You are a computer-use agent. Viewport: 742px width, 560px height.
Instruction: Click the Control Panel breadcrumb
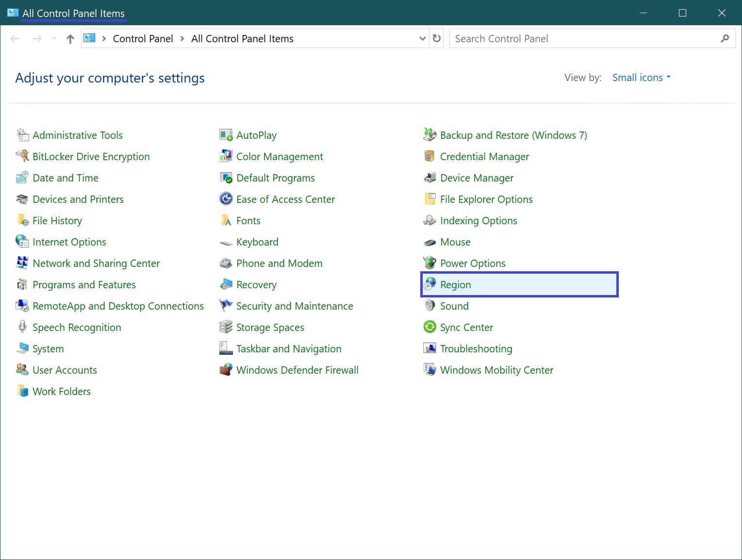(143, 39)
